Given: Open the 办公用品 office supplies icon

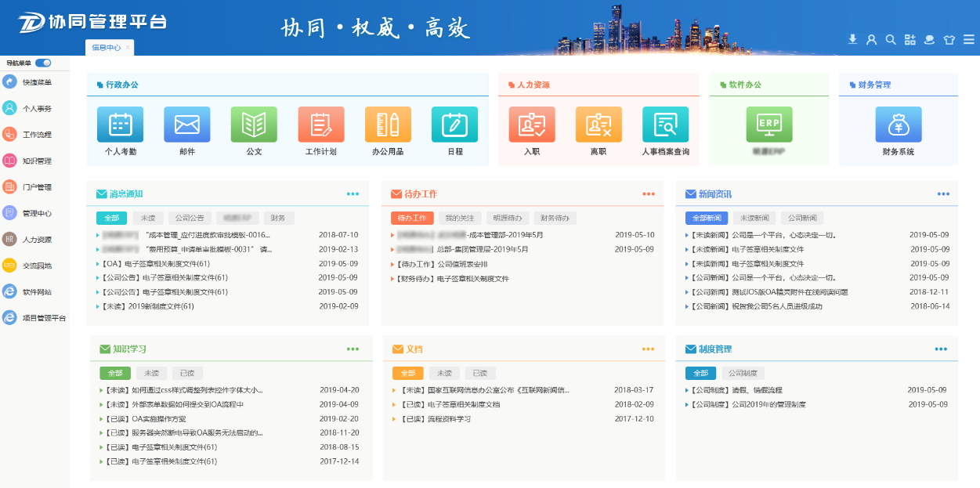Looking at the screenshot, I should (x=388, y=125).
